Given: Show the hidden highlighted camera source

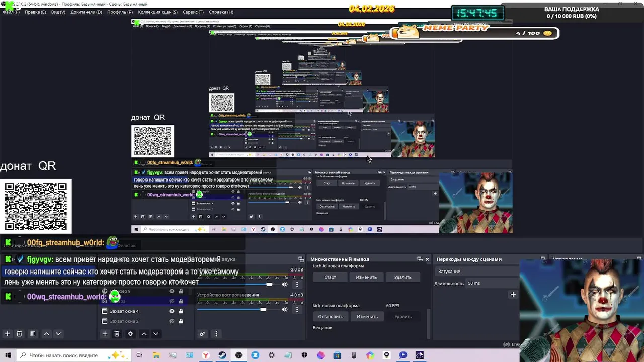Looking at the screenshot, I should point(172,301).
